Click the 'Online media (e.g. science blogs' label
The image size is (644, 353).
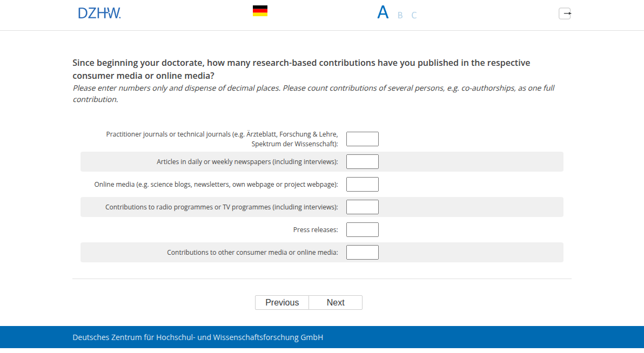pyautogui.click(x=216, y=184)
